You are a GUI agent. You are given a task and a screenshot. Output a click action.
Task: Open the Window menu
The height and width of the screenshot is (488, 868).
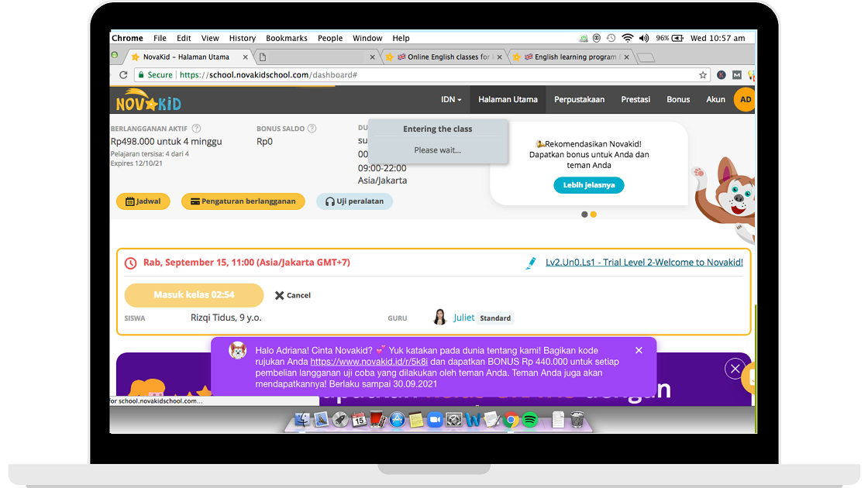tap(367, 38)
